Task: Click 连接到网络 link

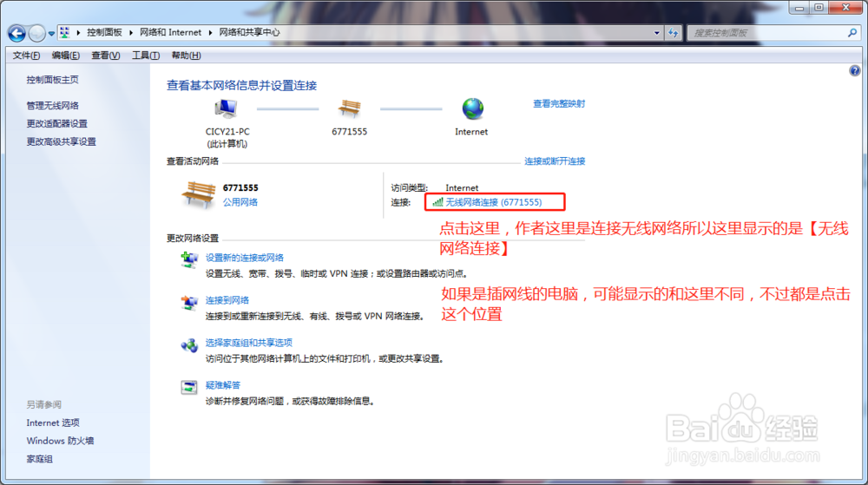Action: click(227, 300)
